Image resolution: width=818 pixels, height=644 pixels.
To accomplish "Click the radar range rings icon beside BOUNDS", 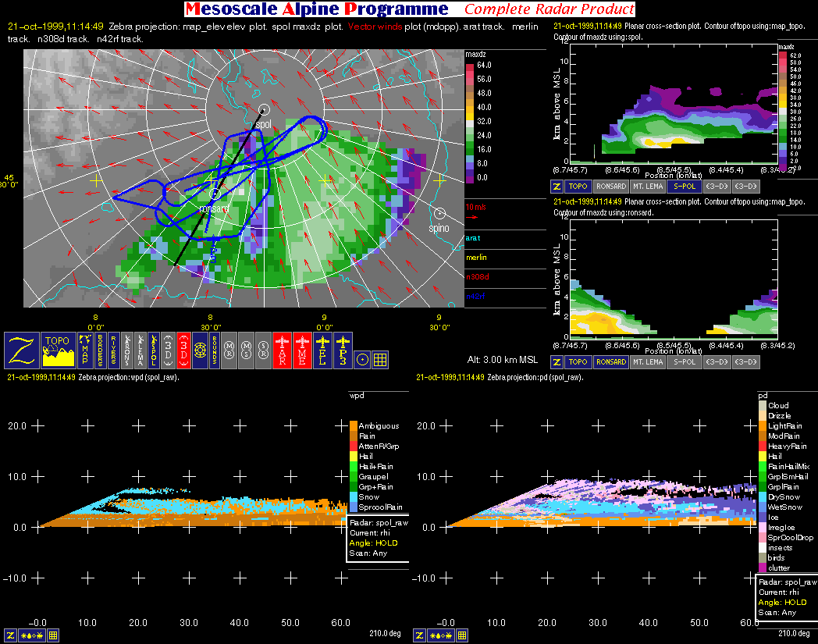I will 201,350.
